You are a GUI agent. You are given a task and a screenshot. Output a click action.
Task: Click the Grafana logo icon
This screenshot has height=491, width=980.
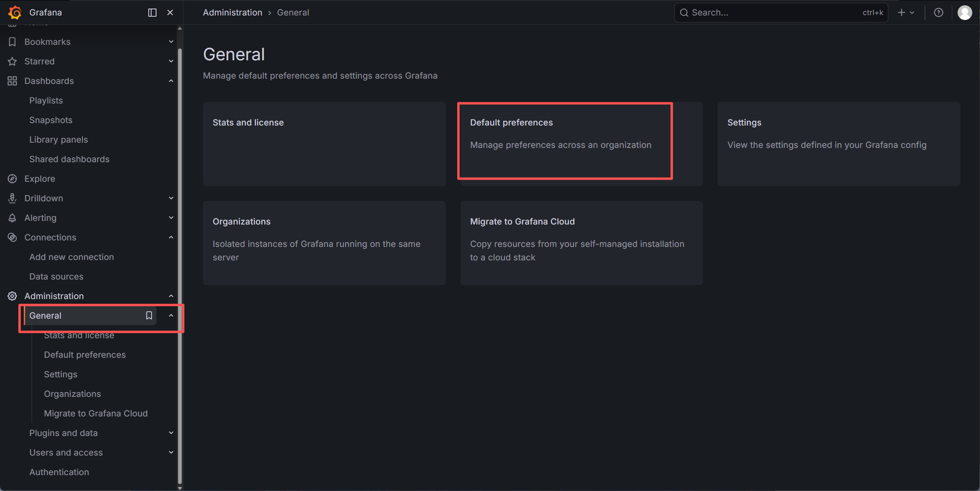point(15,13)
